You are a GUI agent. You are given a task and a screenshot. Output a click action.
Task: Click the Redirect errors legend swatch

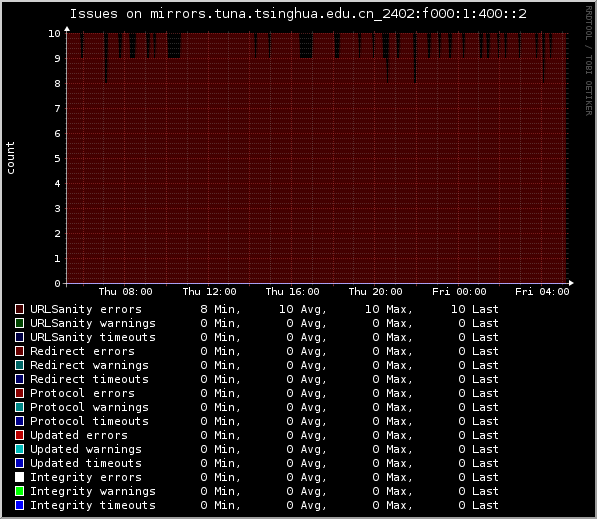click(x=19, y=351)
